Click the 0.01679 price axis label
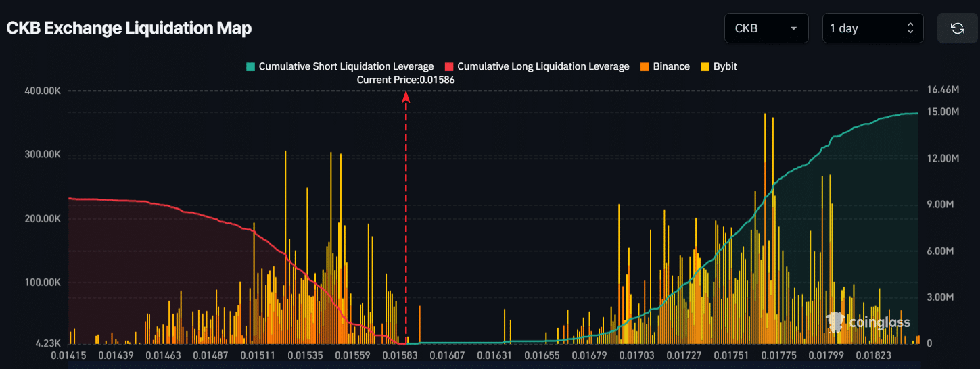The height and width of the screenshot is (369, 980). tap(588, 355)
